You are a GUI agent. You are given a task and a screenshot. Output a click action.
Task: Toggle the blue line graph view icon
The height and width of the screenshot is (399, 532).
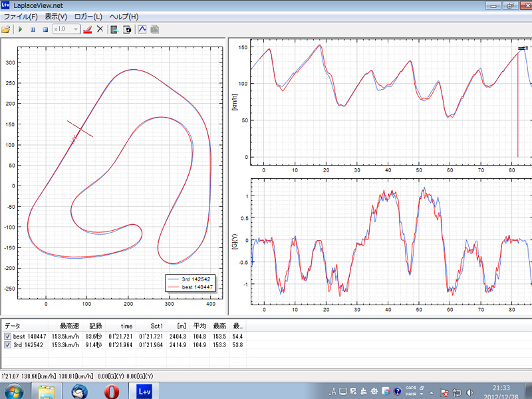(142, 29)
